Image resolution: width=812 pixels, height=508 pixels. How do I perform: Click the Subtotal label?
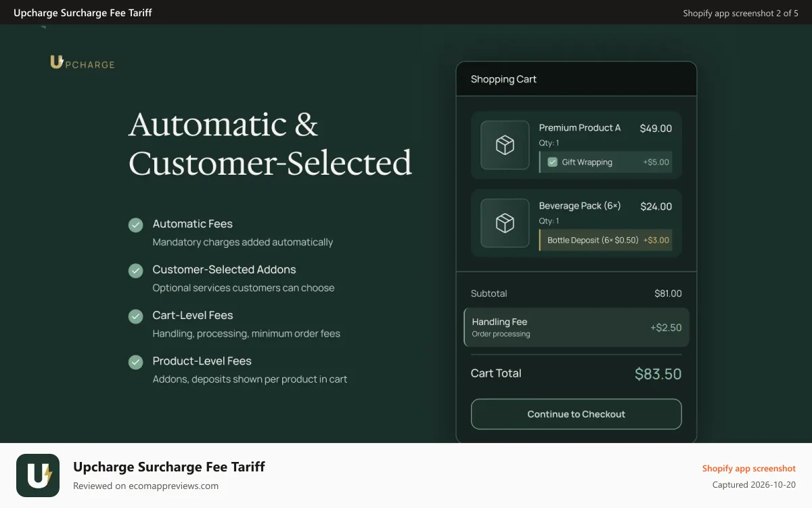coord(489,293)
